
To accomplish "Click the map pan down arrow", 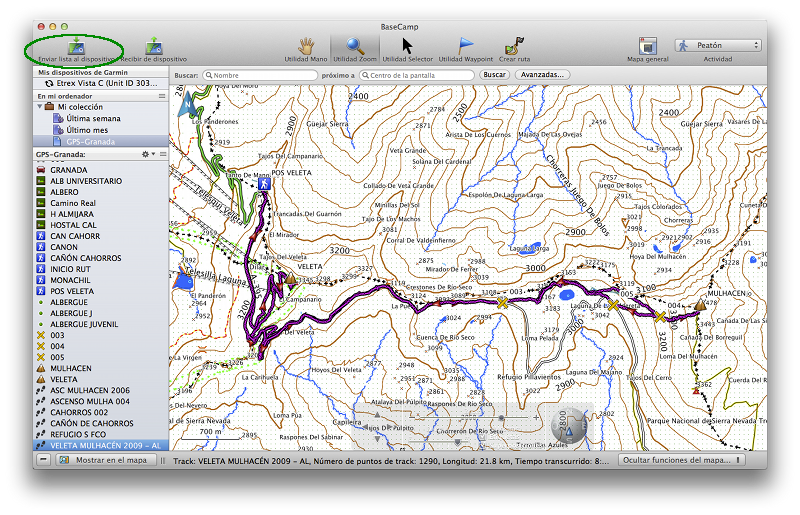I will click(x=377, y=438).
